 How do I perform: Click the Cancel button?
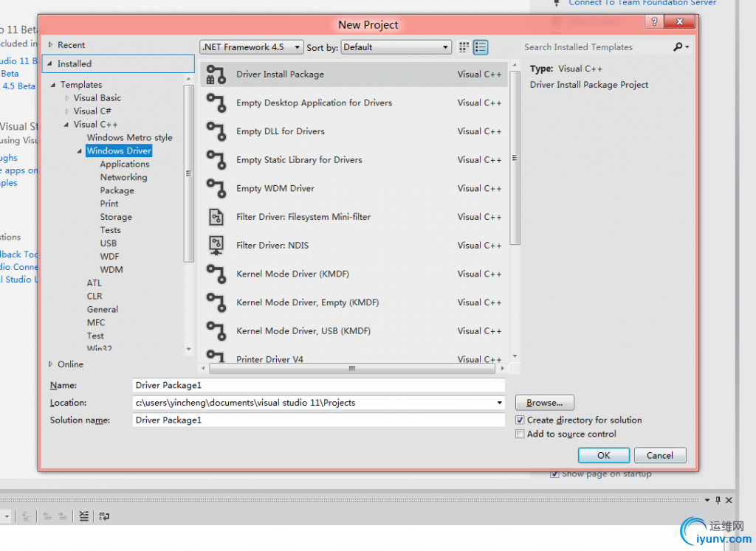tap(659, 456)
